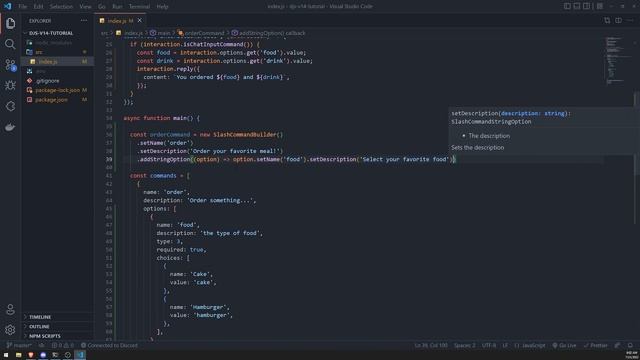This screenshot has height=360, width=640.
Task: Toggle primary side bar layout icon
Action: [x=567, y=6]
